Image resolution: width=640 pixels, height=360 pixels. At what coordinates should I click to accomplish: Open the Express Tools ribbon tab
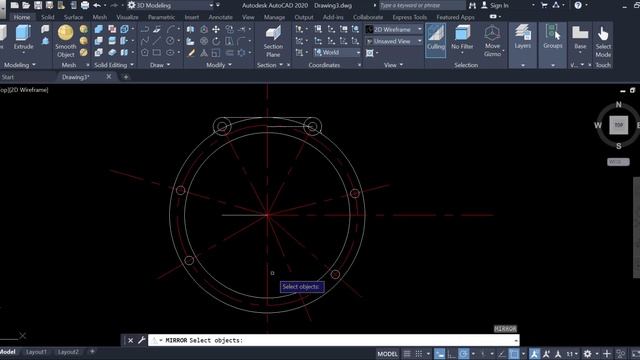[409, 17]
